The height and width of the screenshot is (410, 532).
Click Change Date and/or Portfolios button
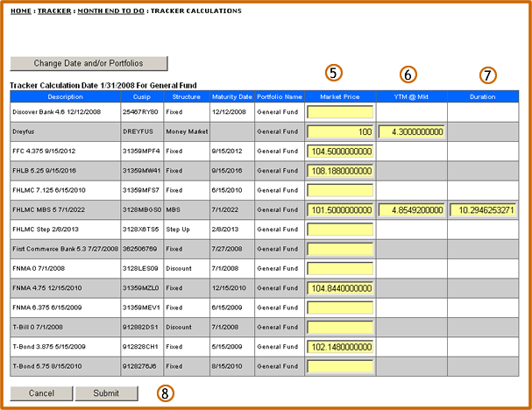pos(89,63)
